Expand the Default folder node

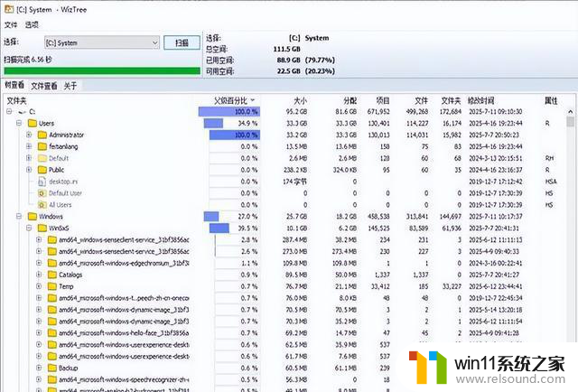point(29,158)
